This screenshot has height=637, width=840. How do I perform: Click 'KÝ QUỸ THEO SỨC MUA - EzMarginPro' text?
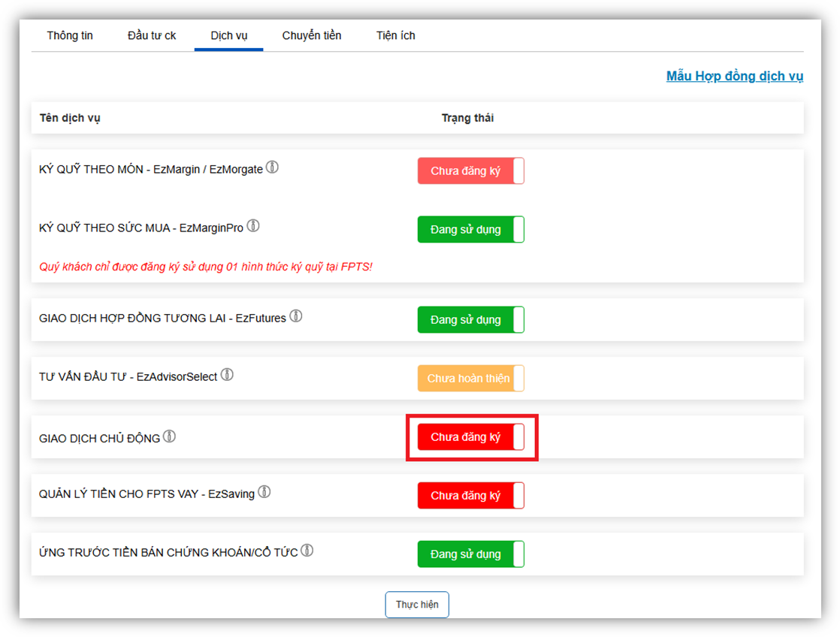(x=141, y=228)
